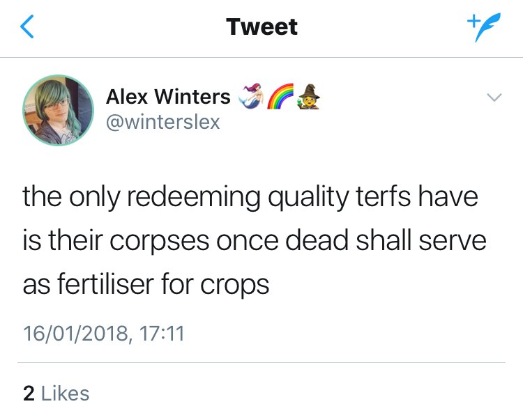Viewport: 523px width, 420px height.
Task: Open the @winterslex handle link
Action: (162, 122)
